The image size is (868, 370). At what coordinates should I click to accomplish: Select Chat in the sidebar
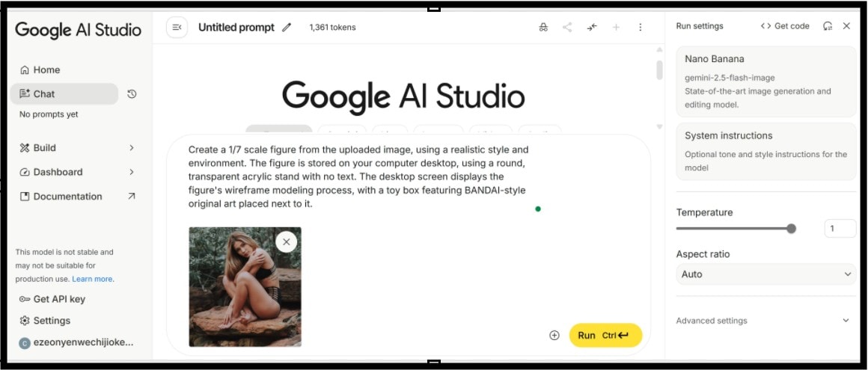coord(64,94)
